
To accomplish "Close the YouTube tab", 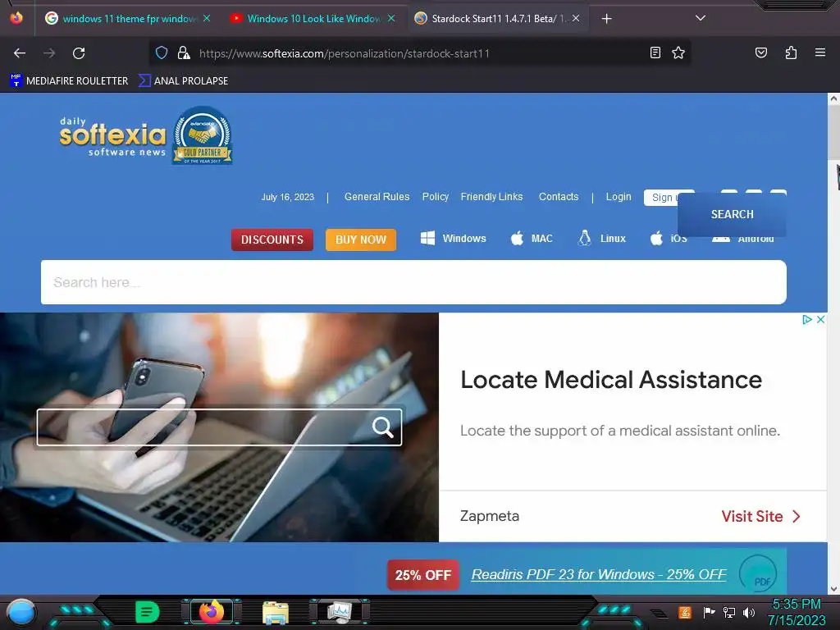I will coord(391,18).
